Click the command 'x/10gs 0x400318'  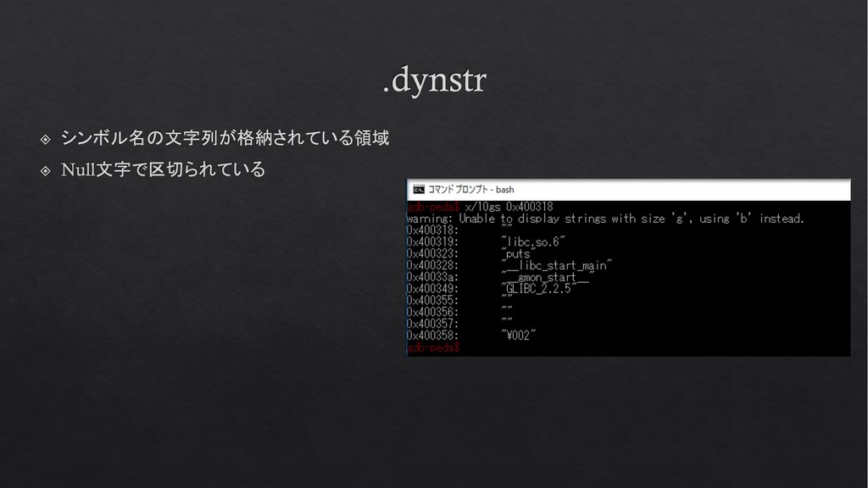pyautogui.click(x=509, y=207)
